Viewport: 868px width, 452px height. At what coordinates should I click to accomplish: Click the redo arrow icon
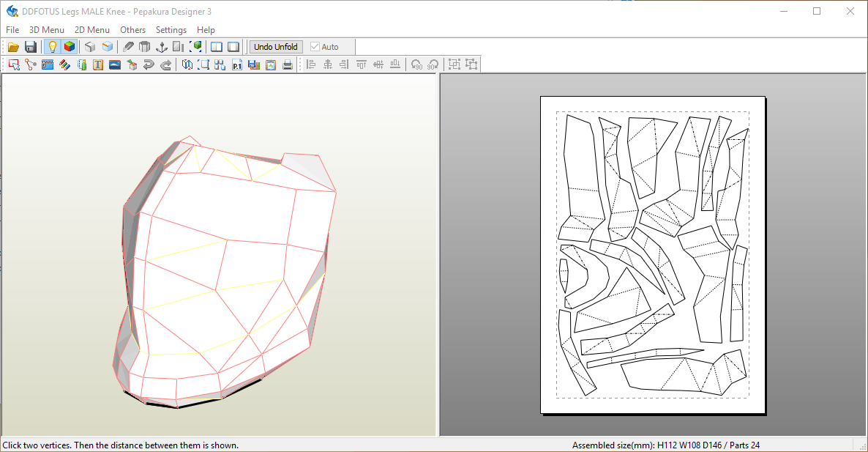click(x=165, y=64)
